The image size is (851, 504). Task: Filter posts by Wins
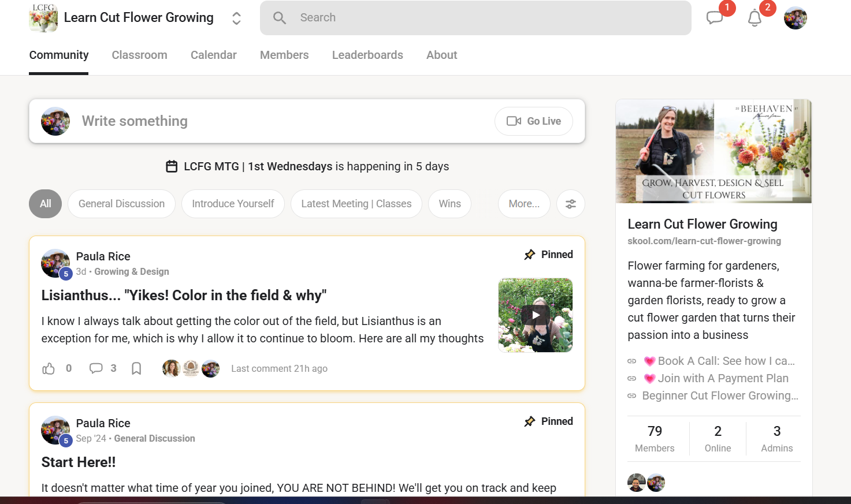click(449, 204)
